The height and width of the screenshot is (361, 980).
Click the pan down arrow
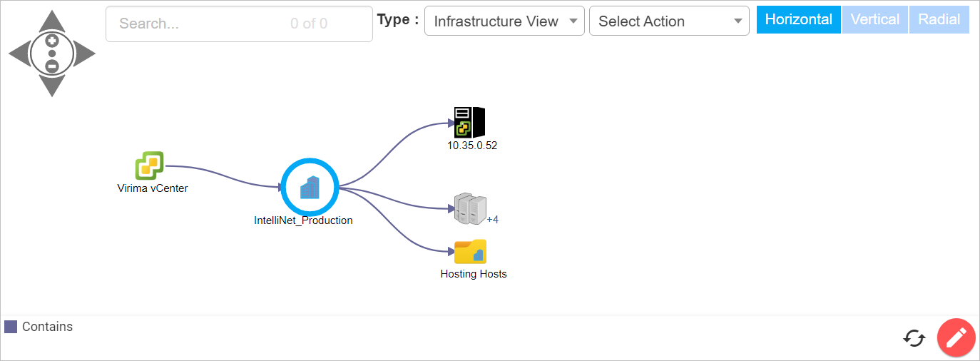tap(51, 86)
